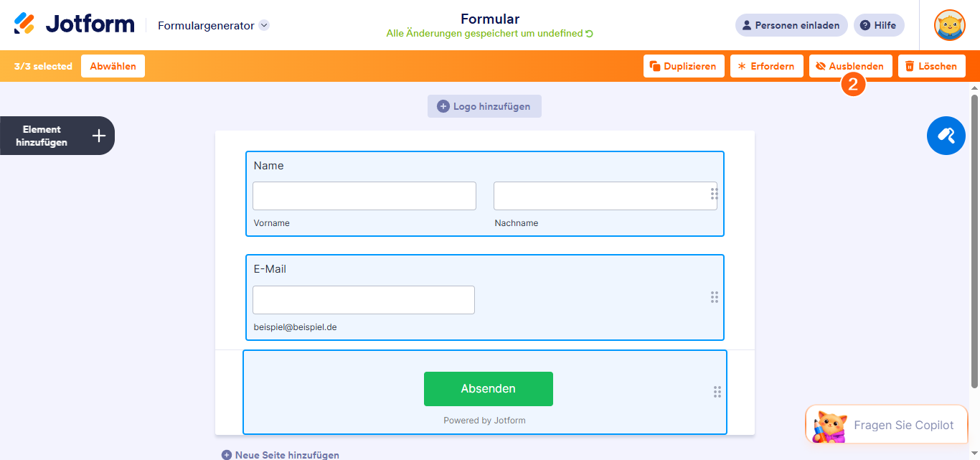Open the user avatar profile menu
Viewport: 980px width, 460px height.
(x=949, y=25)
